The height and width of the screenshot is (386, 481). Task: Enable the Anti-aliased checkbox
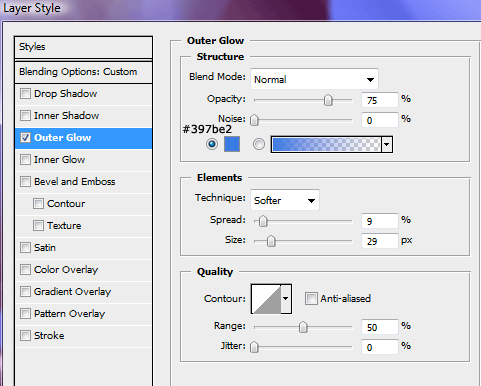pos(311,299)
